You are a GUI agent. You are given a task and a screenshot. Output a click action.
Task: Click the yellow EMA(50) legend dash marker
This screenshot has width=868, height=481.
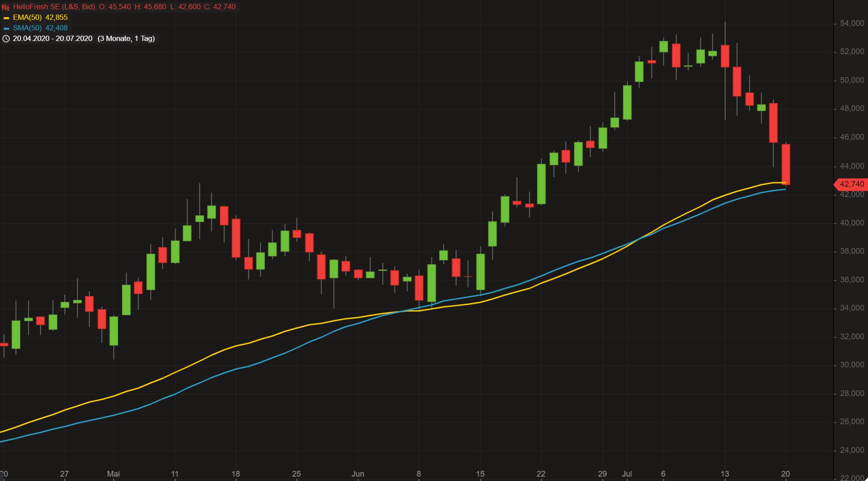click(x=6, y=18)
